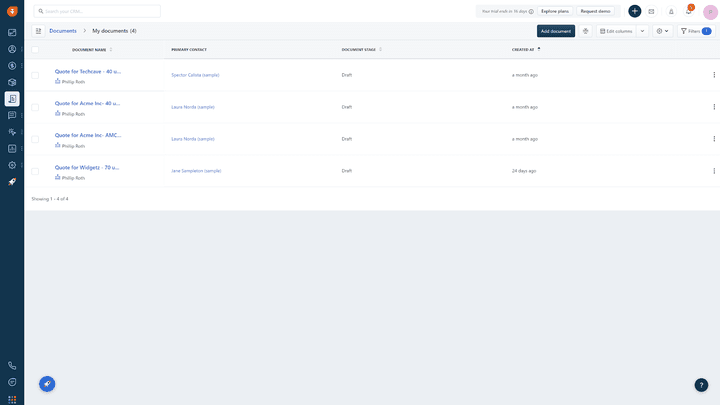Click the round plus quick-add button

pos(635,11)
